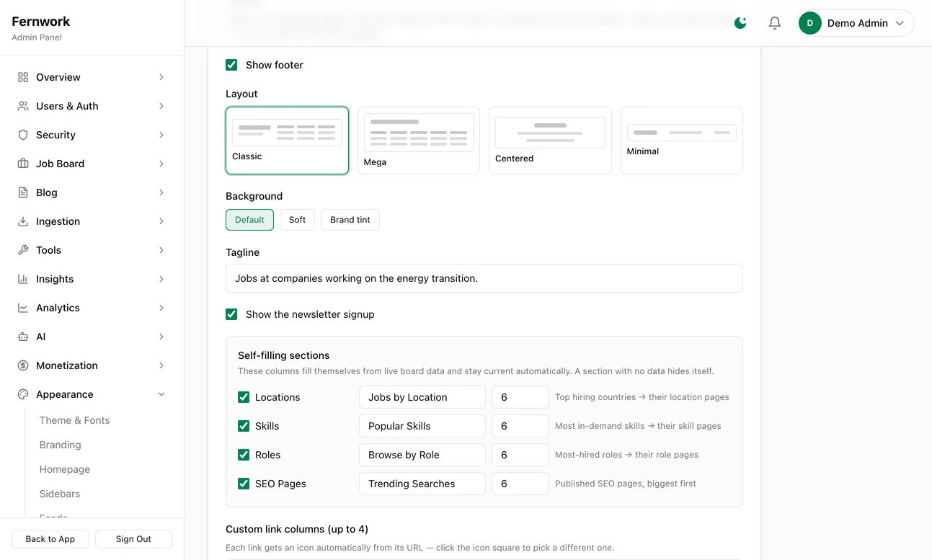Expand the Ingestion menu chevron

(161, 221)
